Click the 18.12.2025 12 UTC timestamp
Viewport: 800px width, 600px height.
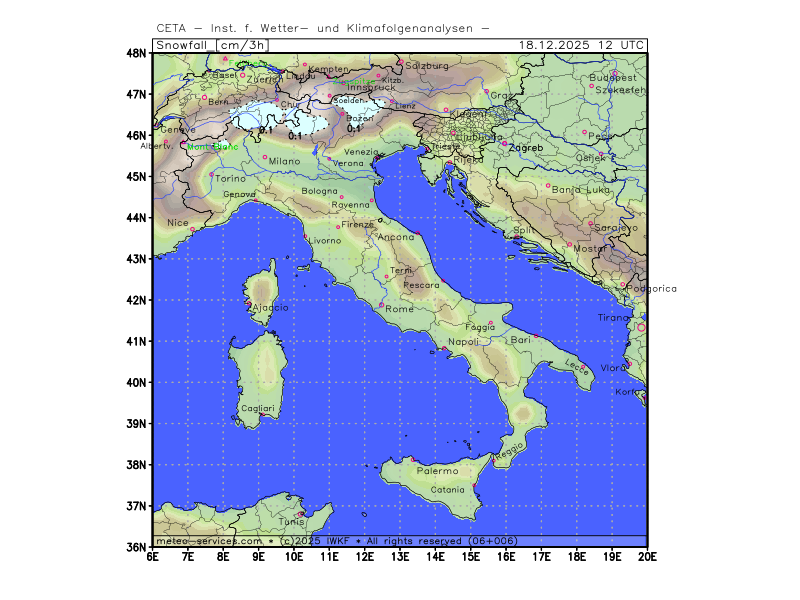pyautogui.click(x=582, y=45)
